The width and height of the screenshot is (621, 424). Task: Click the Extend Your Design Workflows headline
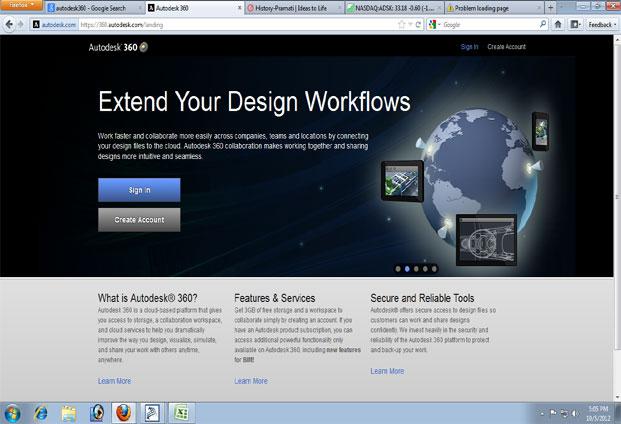(254, 102)
